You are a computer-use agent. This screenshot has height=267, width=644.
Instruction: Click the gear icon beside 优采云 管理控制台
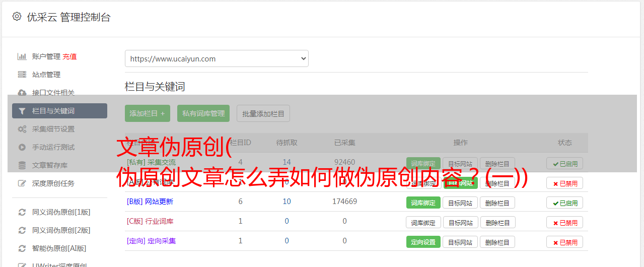(17, 17)
